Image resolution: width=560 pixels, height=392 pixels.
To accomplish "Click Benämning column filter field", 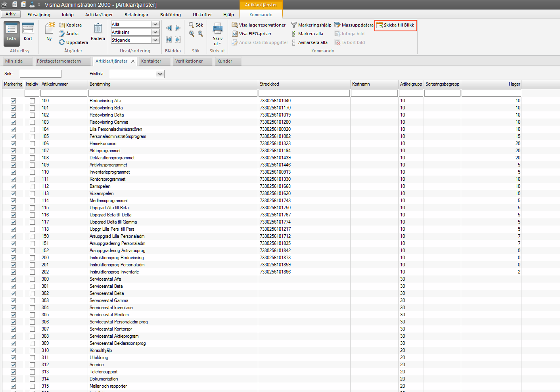I will click(173, 93).
